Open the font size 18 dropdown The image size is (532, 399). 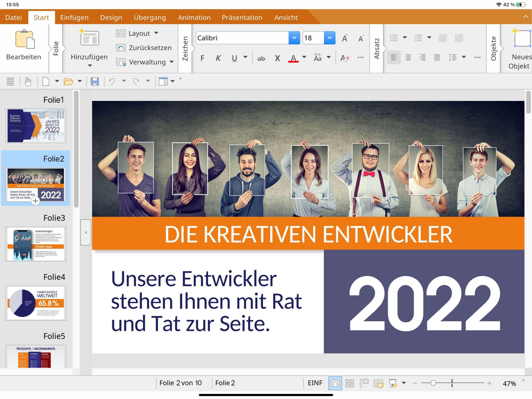pyautogui.click(x=330, y=38)
